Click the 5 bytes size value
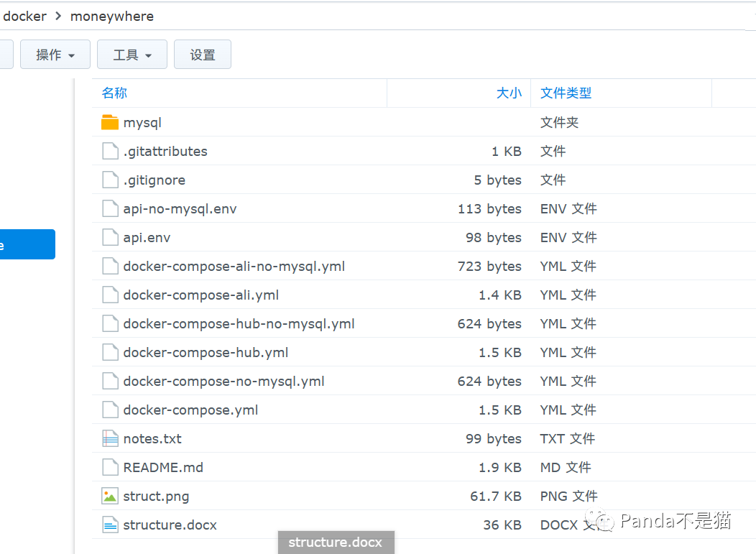This screenshot has width=756, height=554. point(498,180)
